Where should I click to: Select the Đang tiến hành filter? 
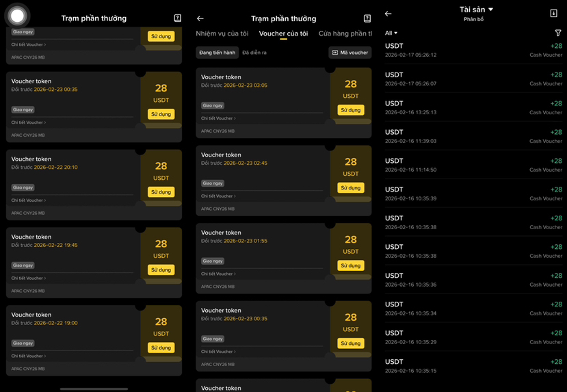217,53
